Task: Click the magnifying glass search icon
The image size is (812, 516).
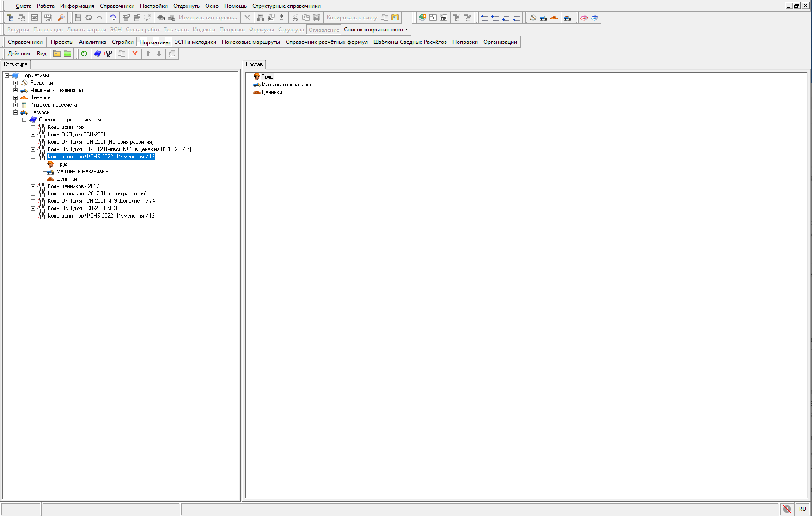Action: [x=61, y=18]
